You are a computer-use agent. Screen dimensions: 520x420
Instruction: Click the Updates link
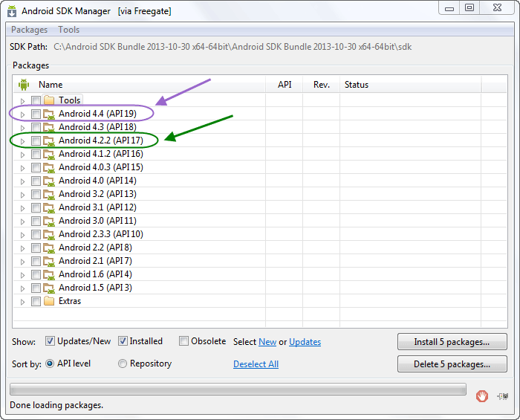click(x=305, y=342)
